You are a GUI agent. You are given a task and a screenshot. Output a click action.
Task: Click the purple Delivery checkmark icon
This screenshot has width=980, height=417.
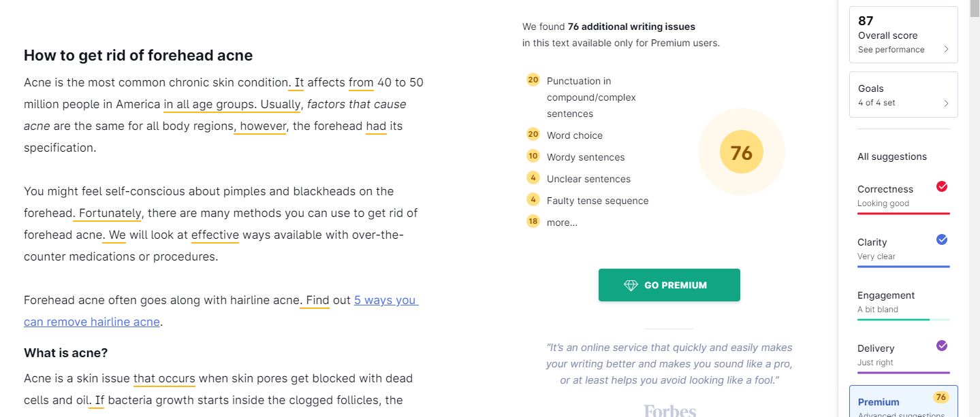pyautogui.click(x=942, y=346)
